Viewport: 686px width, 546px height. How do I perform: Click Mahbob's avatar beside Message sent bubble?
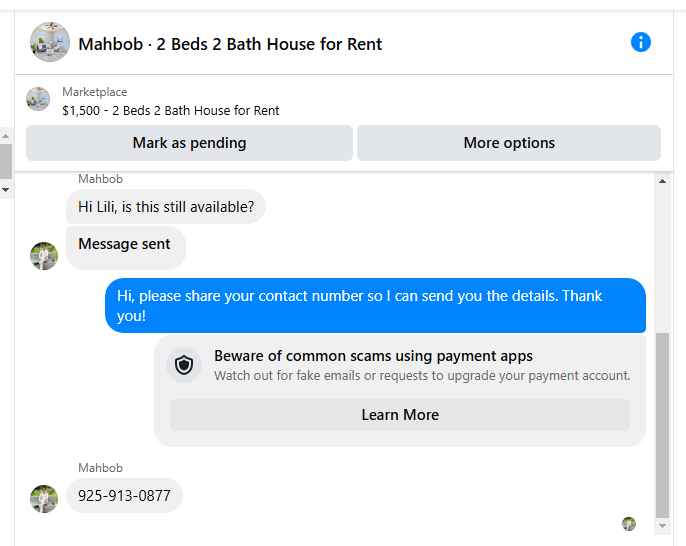[44, 255]
